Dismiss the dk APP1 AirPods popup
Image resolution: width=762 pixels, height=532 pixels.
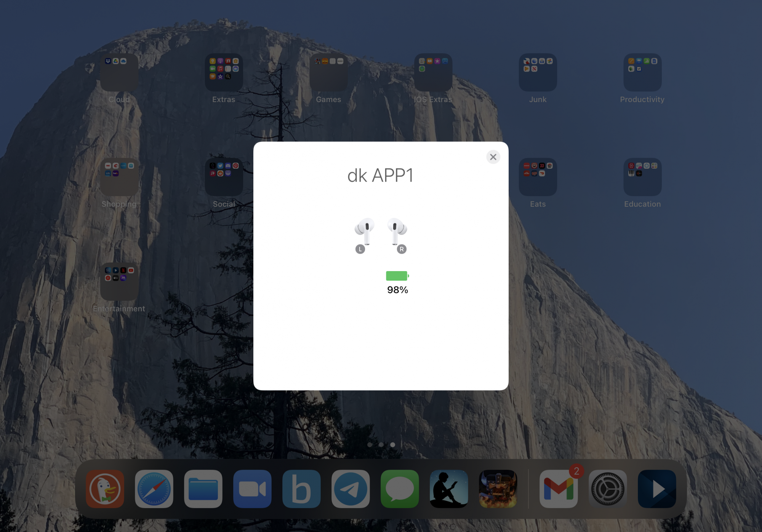(x=493, y=157)
